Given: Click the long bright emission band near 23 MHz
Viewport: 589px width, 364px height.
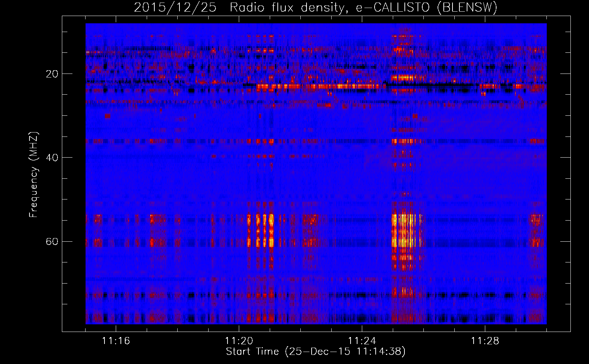Looking at the screenshot, I should 320,87.
